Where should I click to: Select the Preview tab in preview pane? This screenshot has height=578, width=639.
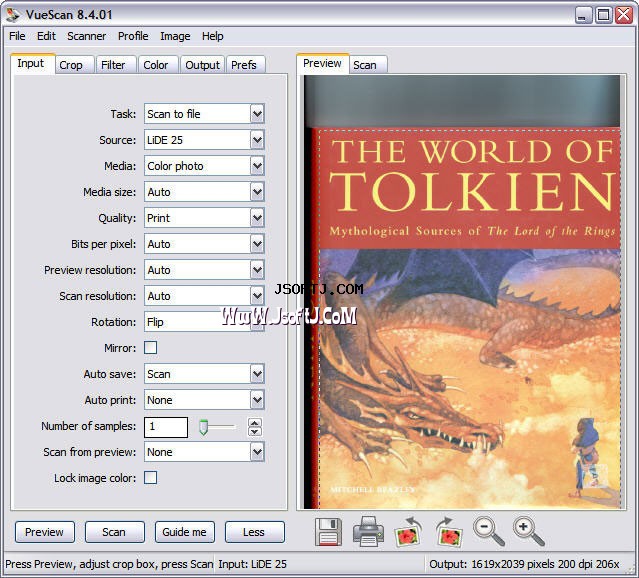coord(322,64)
